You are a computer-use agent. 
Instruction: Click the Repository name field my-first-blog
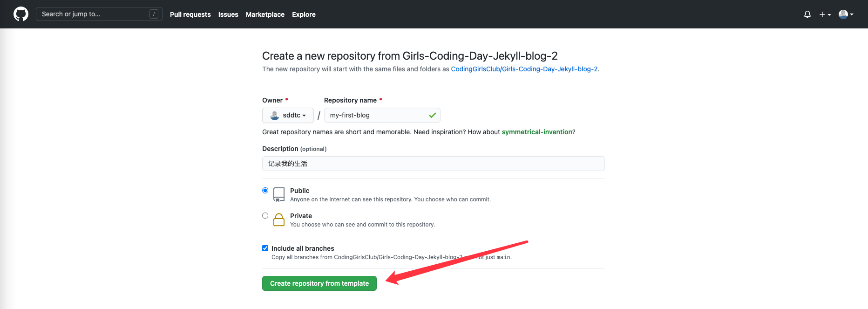[382, 115]
